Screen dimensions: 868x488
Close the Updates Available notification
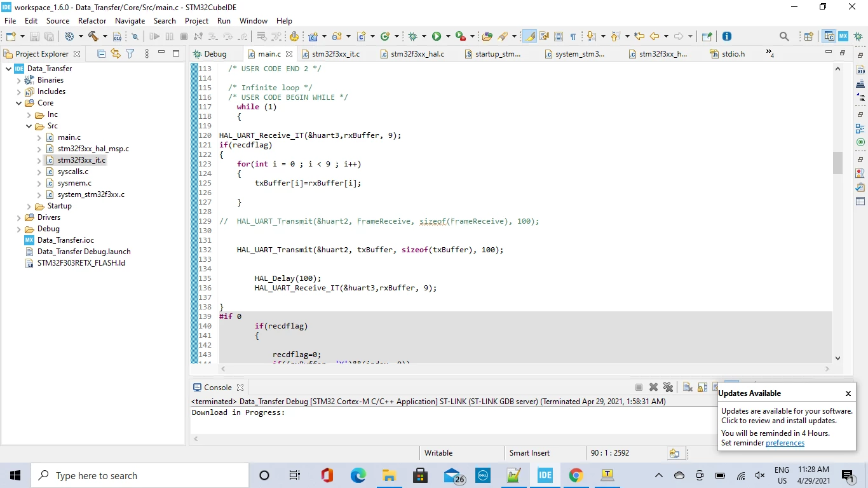point(848,393)
